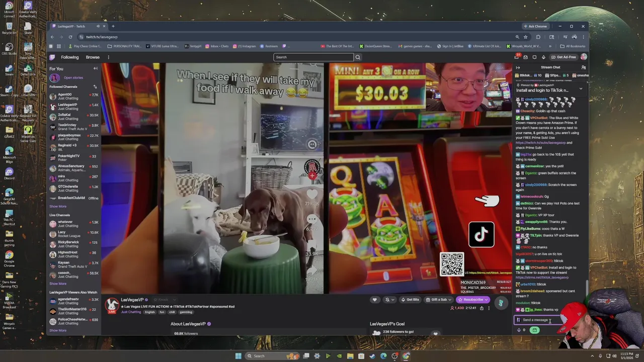Viewport: 644px width, 362px height.
Task: Open notifications inbox with 31 badge
Action: pos(517,57)
